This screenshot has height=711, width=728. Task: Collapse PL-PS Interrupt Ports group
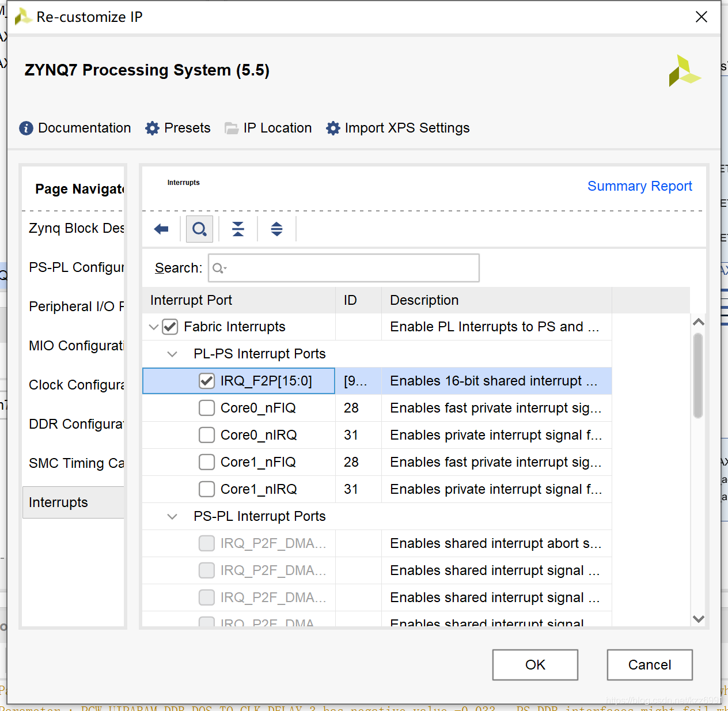point(172,354)
